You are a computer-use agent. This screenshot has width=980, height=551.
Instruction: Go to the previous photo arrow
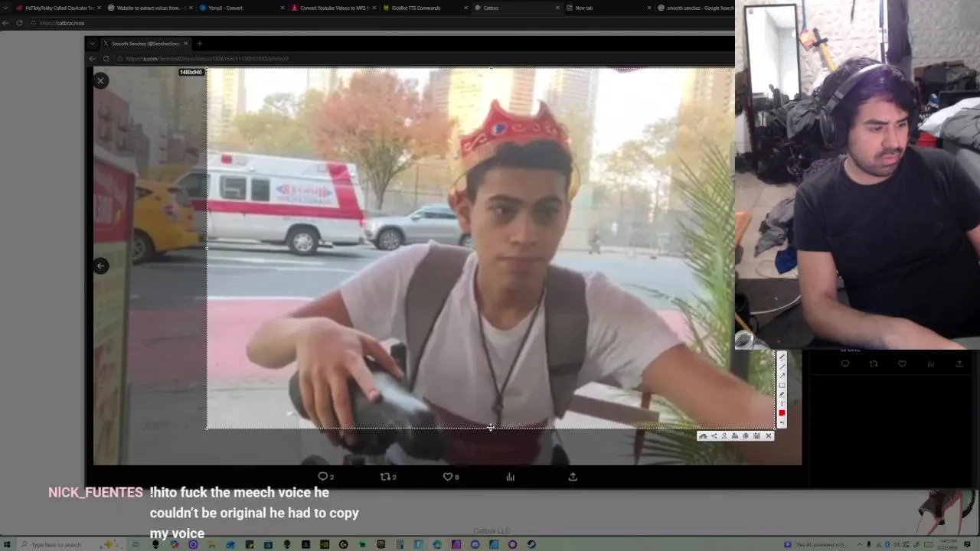tap(100, 266)
